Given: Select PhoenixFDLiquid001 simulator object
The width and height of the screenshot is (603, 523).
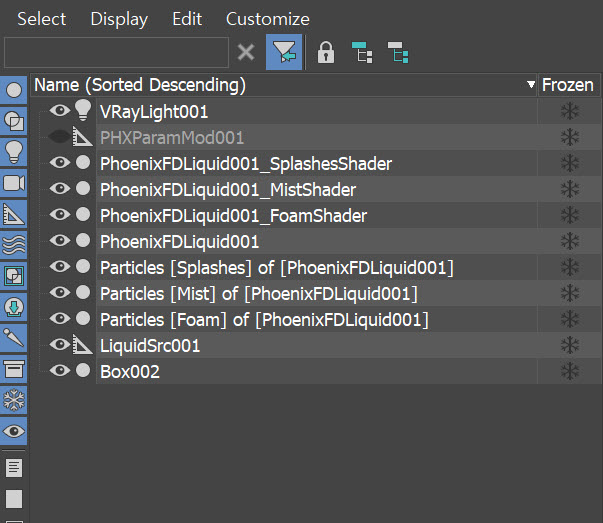Looking at the screenshot, I should click(180, 242).
